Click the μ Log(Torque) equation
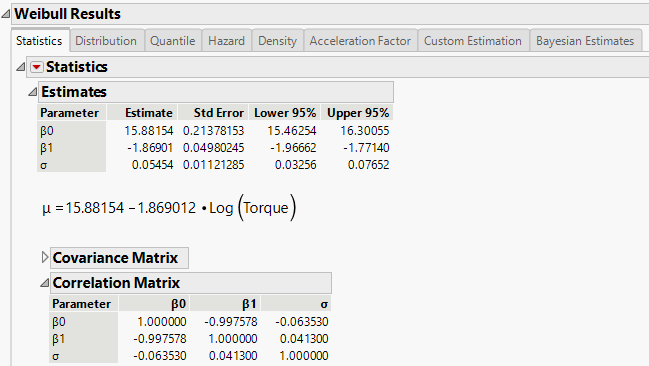 coord(169,208)
